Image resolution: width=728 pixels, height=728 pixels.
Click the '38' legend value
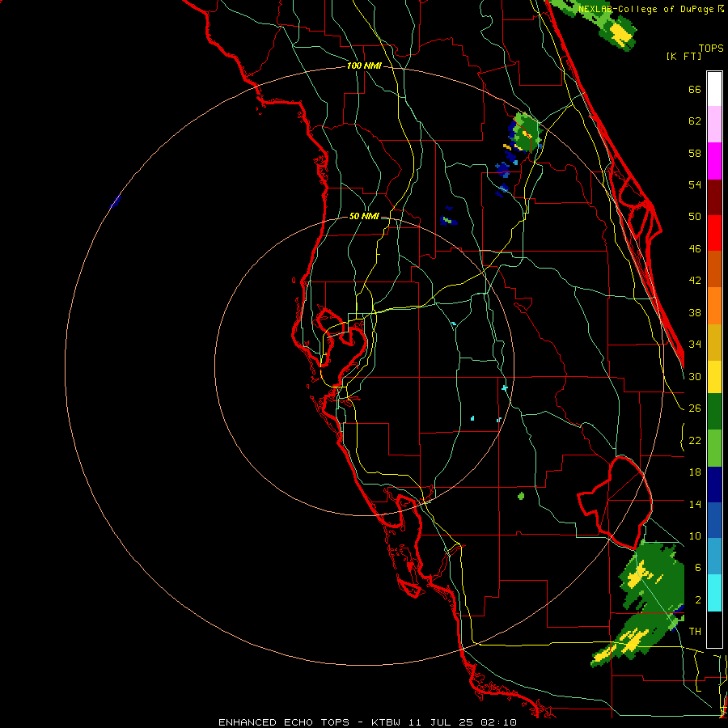(695, 312)
